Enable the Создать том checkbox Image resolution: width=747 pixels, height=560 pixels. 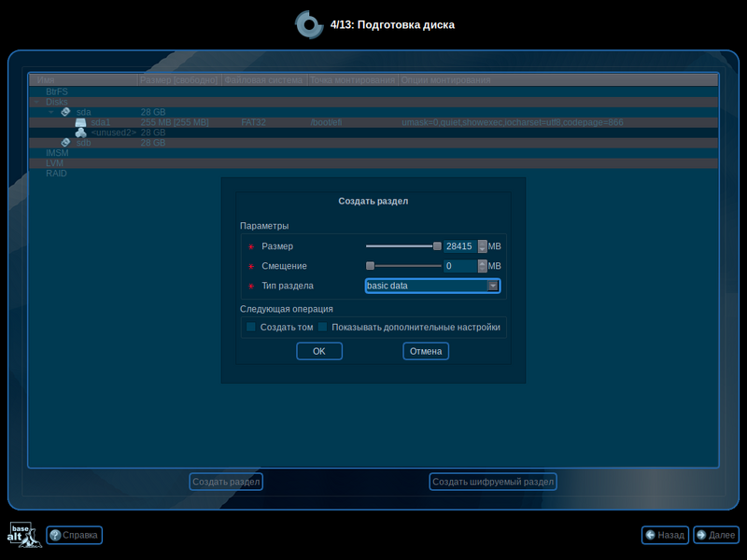[x=251, y=327]
